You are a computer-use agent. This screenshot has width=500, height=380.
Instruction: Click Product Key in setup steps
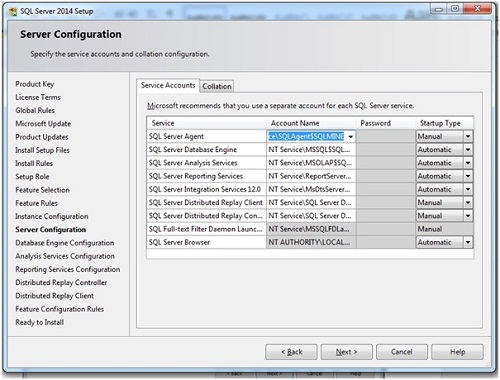coord(35,84)
